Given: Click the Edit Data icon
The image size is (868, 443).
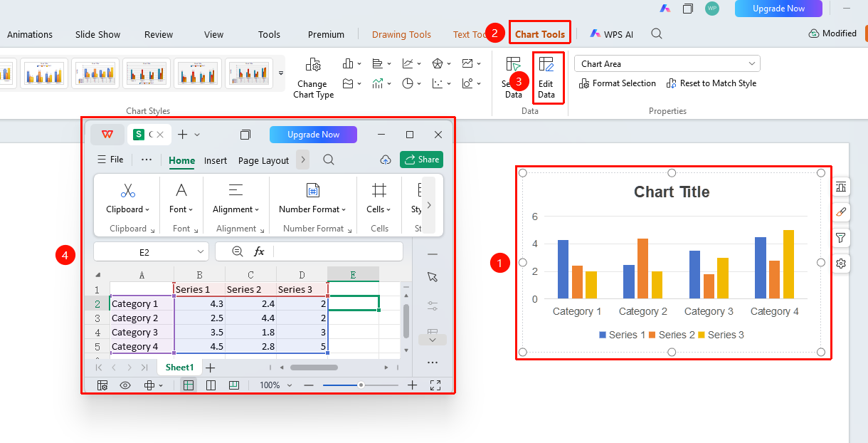Looking at the screenshot, I should coord(546,65).
